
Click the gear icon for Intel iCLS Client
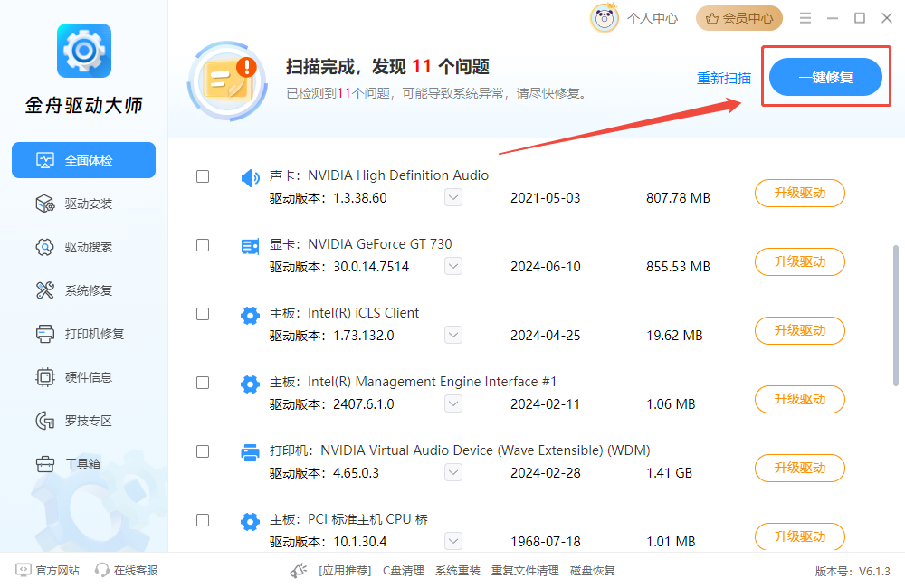(250, 316)
